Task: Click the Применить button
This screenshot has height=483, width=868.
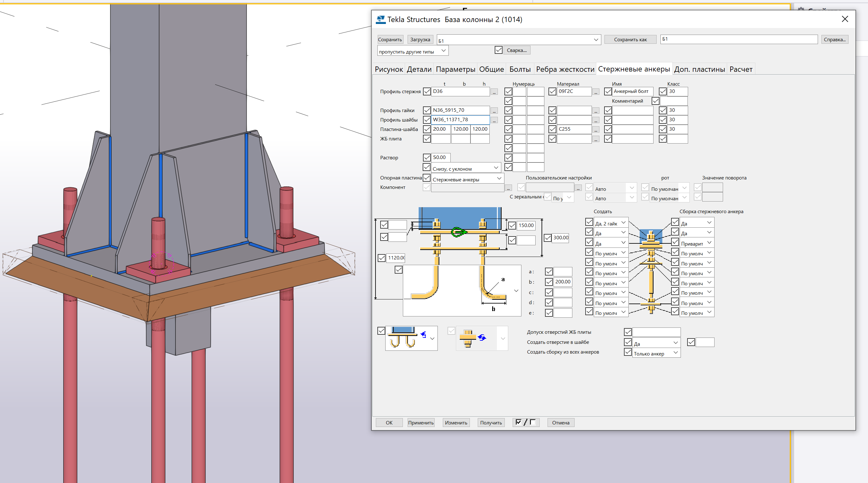Action: point(420,422)
